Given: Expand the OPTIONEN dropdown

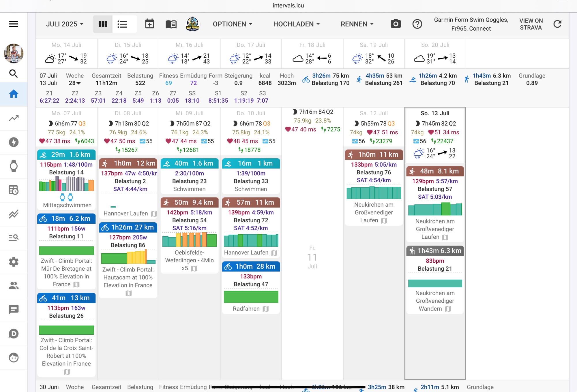Looking at the screenshot, I should point(233,24).
